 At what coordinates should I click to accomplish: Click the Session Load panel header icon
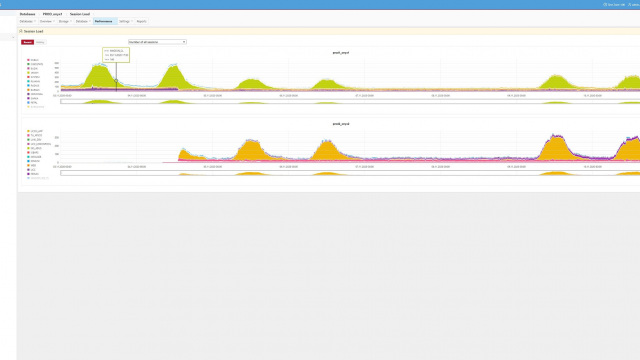(21, 31)
